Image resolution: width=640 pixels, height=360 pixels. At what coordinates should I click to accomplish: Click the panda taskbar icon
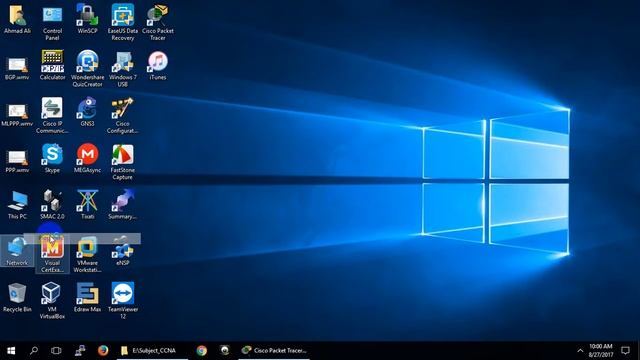coord(224,351)
